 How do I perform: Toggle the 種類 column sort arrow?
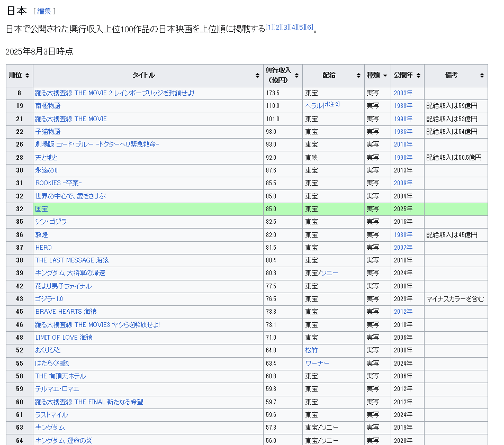click(385, 76)
